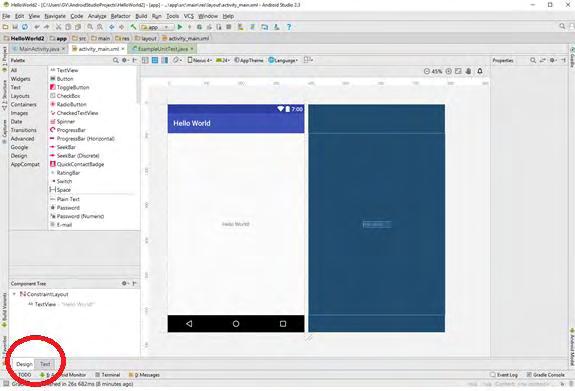The width and height of the screenshot is (575, 391).
Task: Open the Messages tool window
Action: tap(144, 374)
